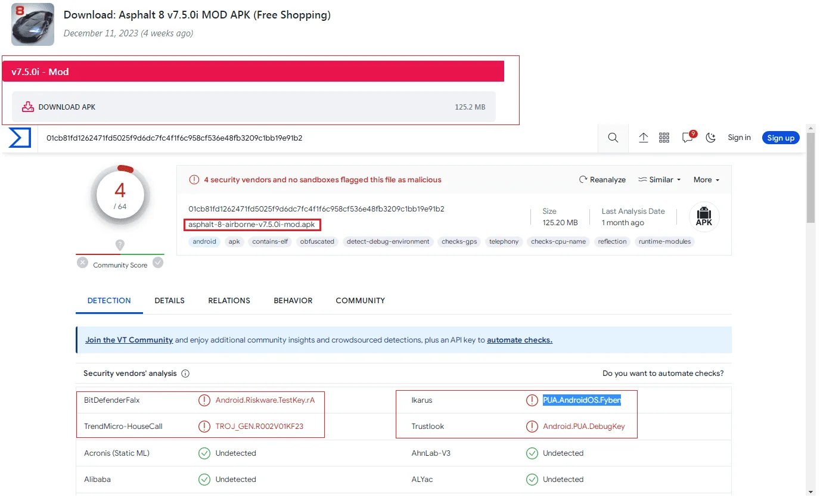Image resolution: width=820 pixels, height=504 pixels.
Task: Click the VirusTotal logo icon
Action: coord(20,138)
